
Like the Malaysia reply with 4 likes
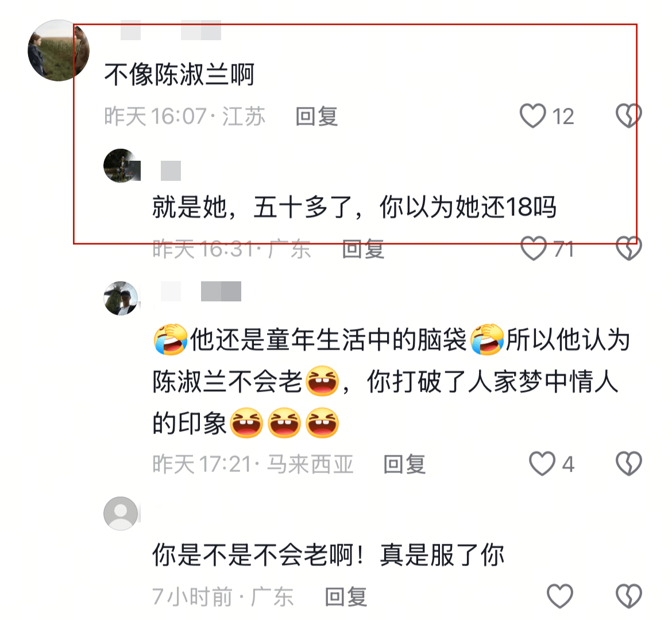tap(542, 464)
